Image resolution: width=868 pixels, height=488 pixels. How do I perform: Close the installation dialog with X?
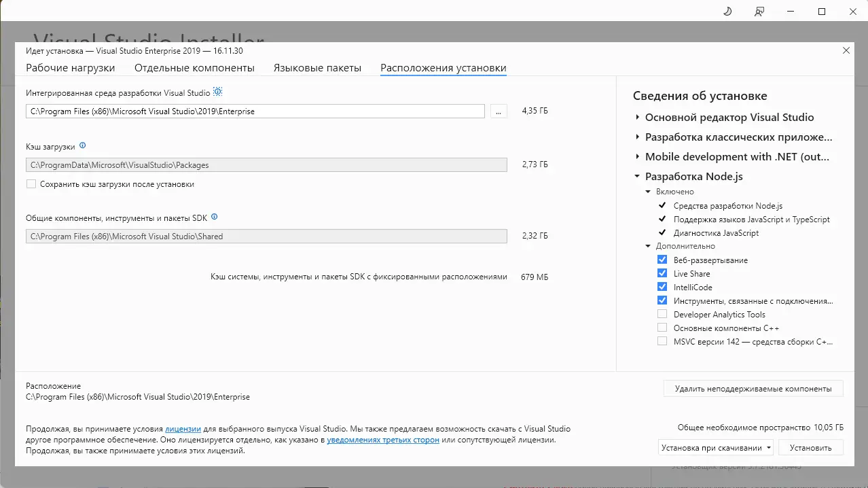click(846, 50)
